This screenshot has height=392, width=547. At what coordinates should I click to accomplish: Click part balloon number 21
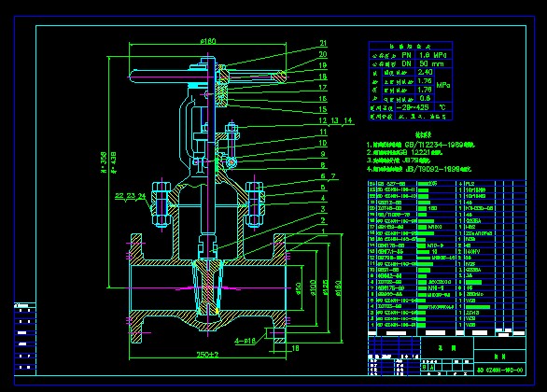tap(323, 43)
